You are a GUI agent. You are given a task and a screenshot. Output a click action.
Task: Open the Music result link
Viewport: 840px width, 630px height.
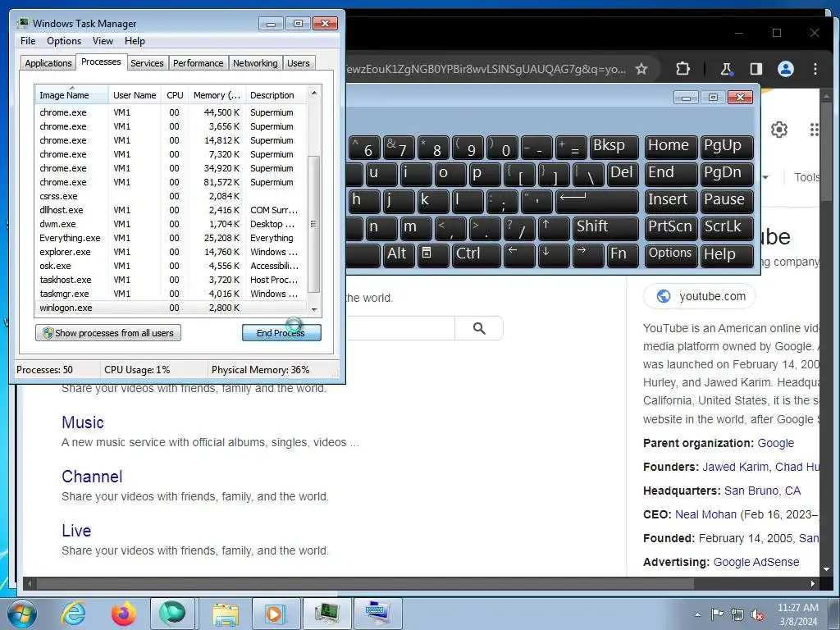83,422
